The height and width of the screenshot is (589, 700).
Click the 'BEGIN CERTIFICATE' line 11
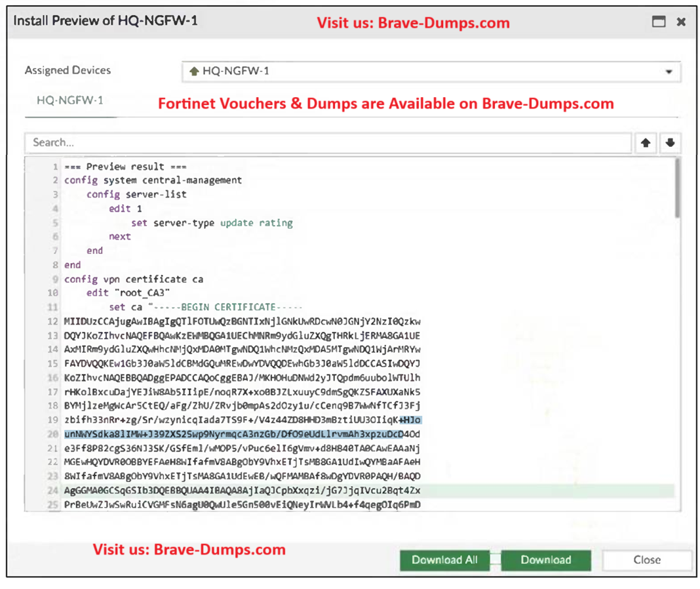point(206,307)
